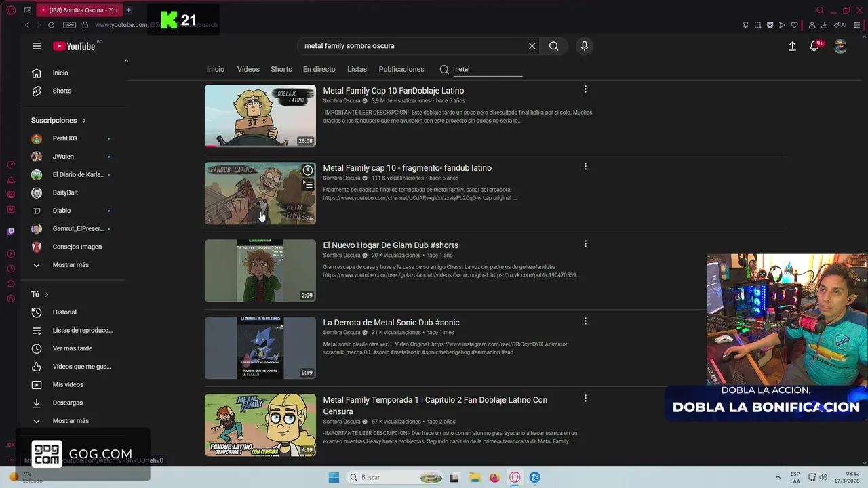
Task: Open options for Metal Family cap 10 fragmento
Action: 585,167
